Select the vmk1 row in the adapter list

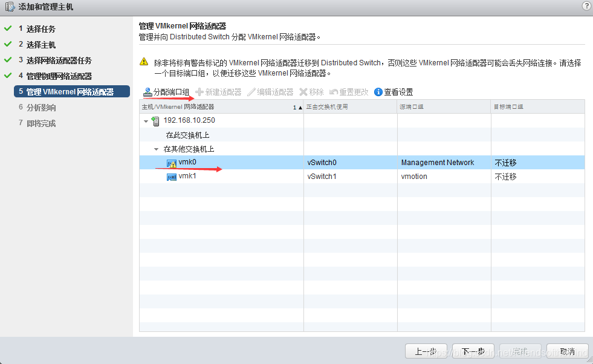pyautogui.click(x=362, y=177)
